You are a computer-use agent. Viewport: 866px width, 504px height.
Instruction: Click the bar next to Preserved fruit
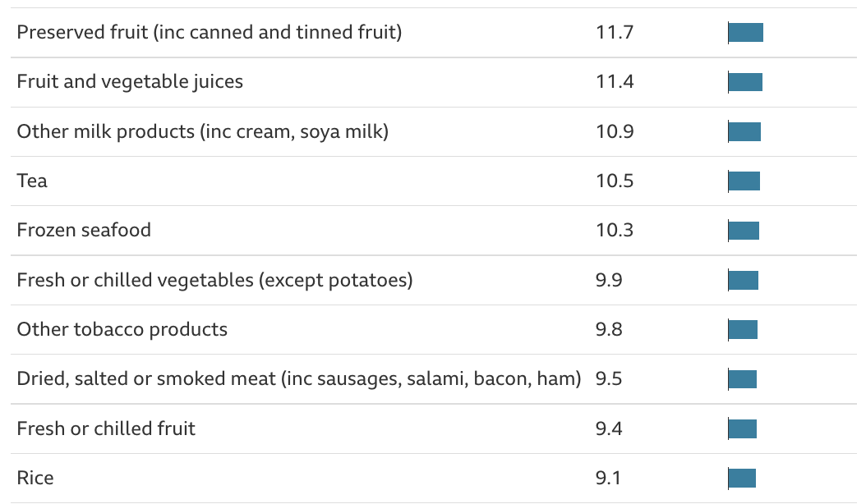(x=746, y=33)
